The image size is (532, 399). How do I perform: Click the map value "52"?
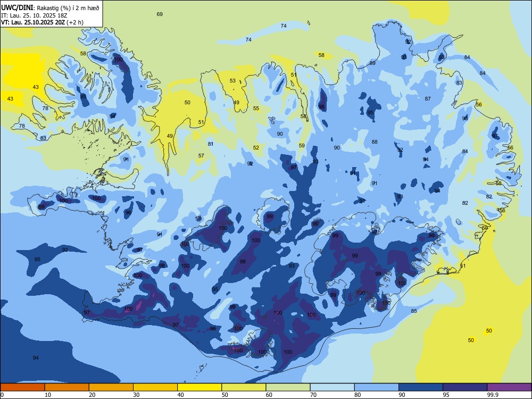[x=256, y=147]
